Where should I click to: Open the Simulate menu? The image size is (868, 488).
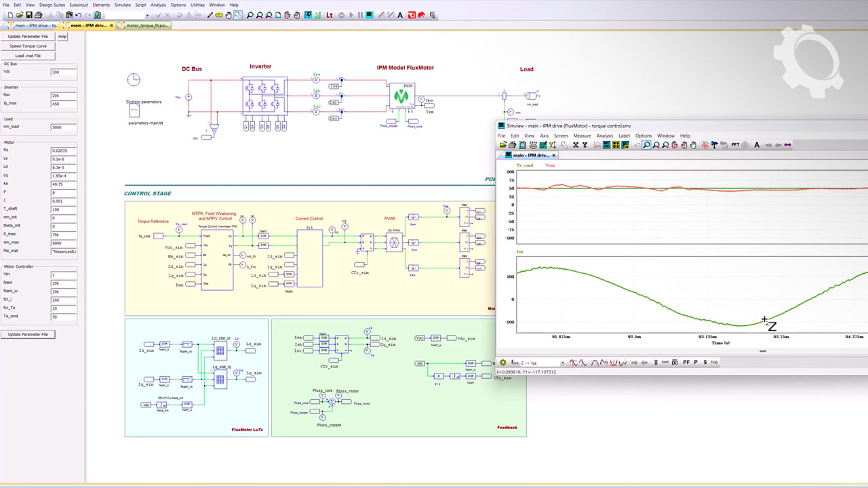pos(122,5)
